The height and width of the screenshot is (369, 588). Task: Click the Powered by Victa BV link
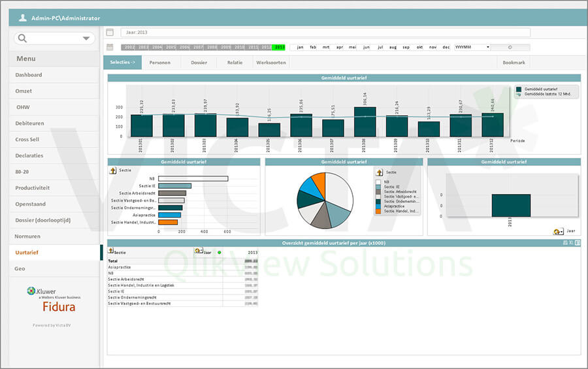[x=52, y=325]
